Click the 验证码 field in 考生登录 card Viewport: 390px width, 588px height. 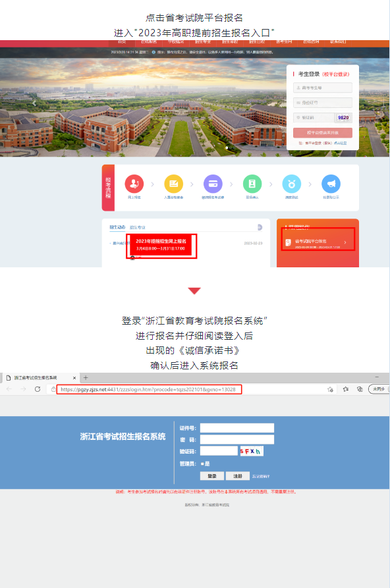point(314,117)
